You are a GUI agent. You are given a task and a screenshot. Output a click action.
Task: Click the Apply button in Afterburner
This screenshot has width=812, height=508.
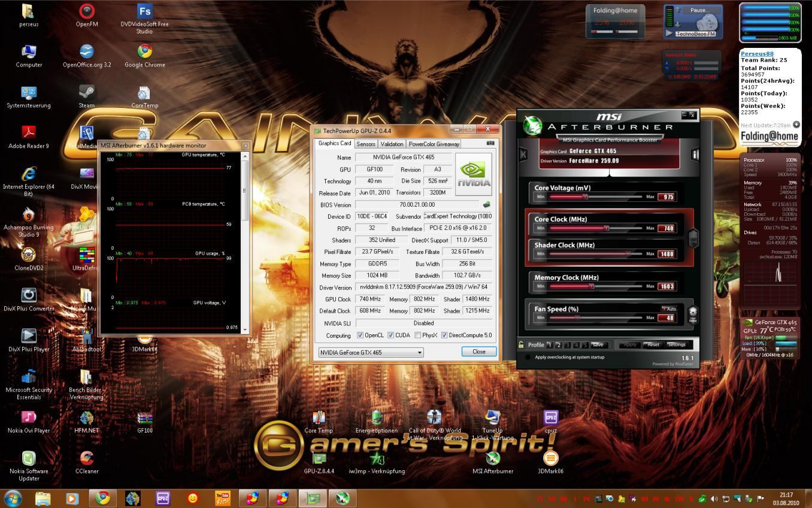tap(630, 344)
